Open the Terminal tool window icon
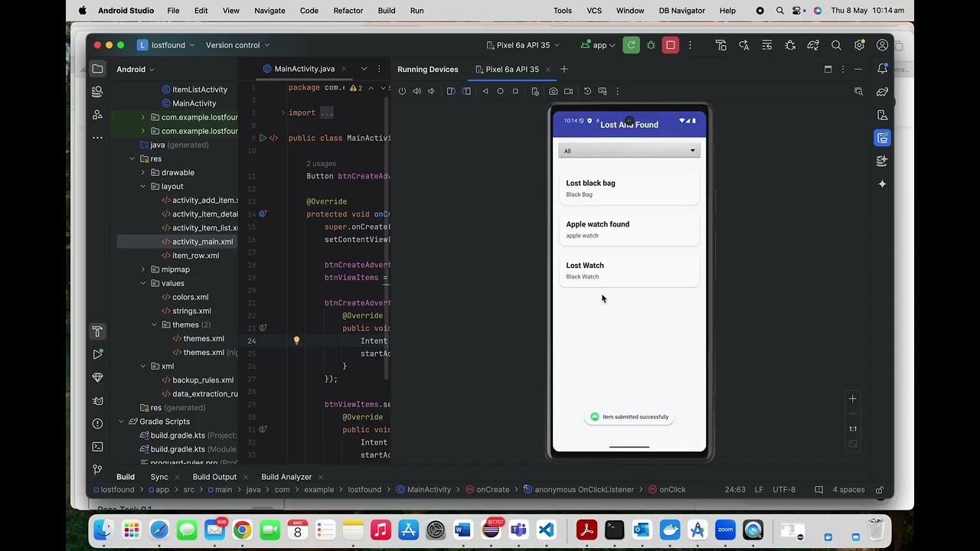Image resolution: width=980 pixels, height=551 pixels. click(97, 446)
